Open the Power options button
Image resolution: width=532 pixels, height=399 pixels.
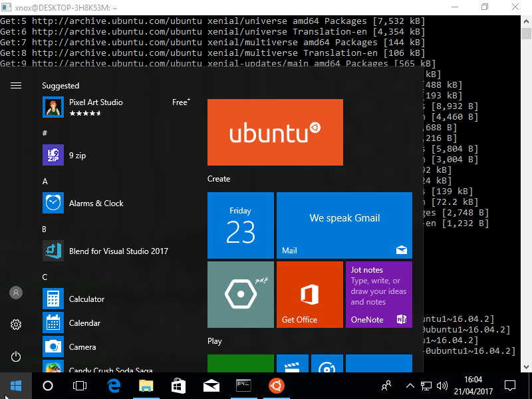(x=16, y=356)
